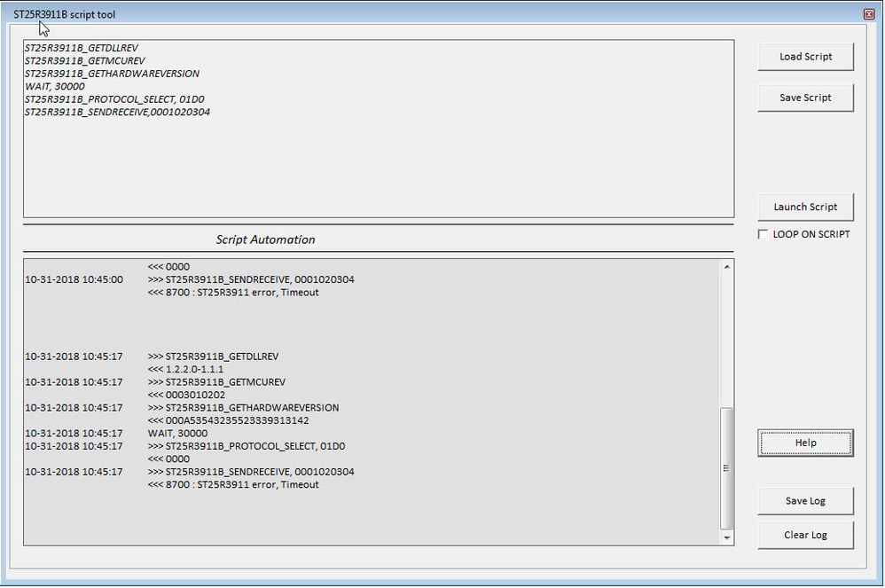Click log entry '>>> ST25R3911B_GETMCUREV'
This screenshot has width=885, height=588.
[216, 382]
